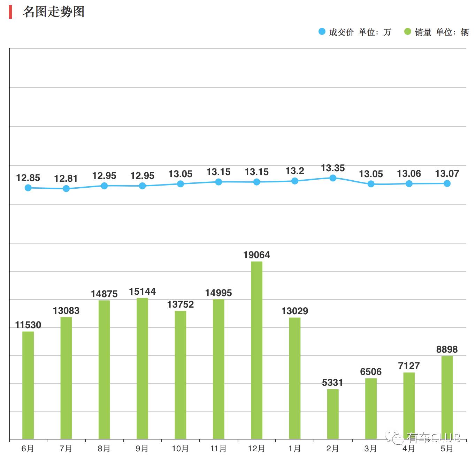The image size is (476, 459).
Task: Click the December 19064 sales bar
Action: (256, 349)
